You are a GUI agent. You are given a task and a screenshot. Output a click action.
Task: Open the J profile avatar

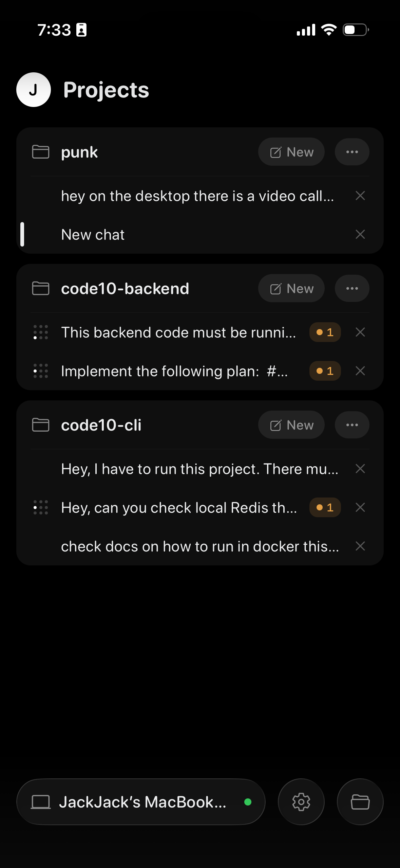(34, 90)
